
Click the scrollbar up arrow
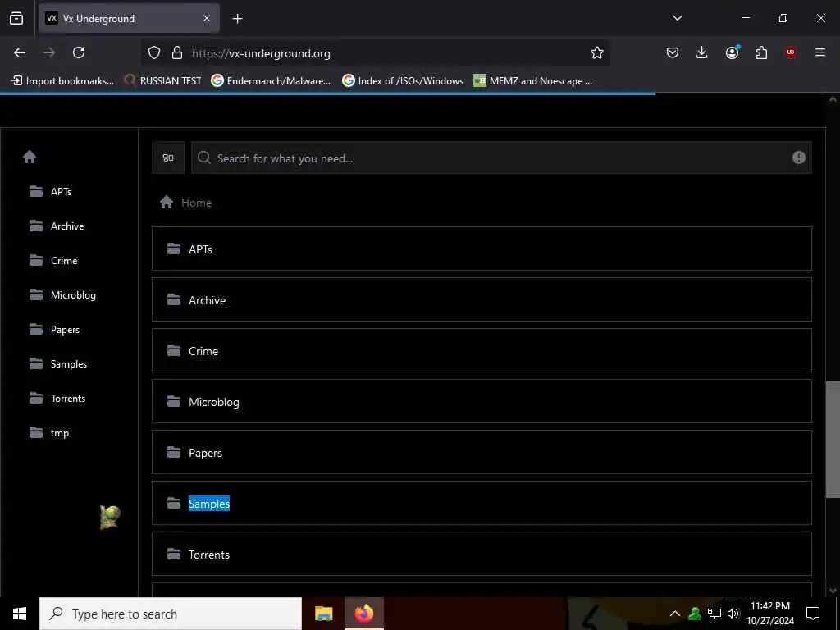pos(833,99)
